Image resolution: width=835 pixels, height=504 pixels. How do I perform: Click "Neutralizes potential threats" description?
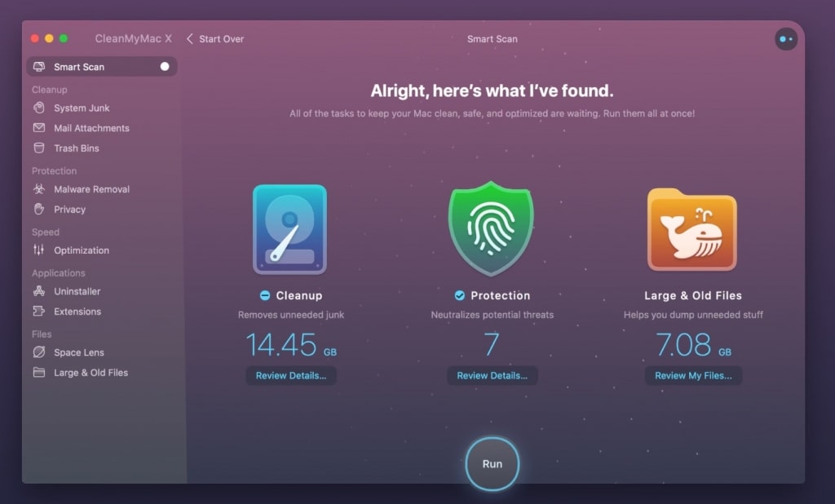point(492,315)
